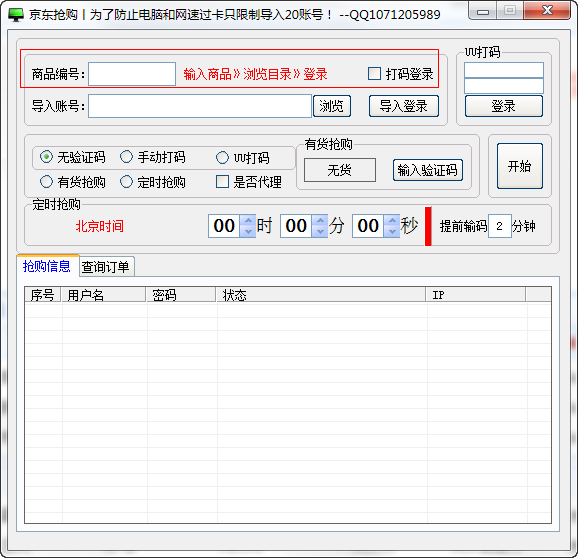578x558 pixels.
Task: Click the 浏览 browse button
Action: click(332, 106)
